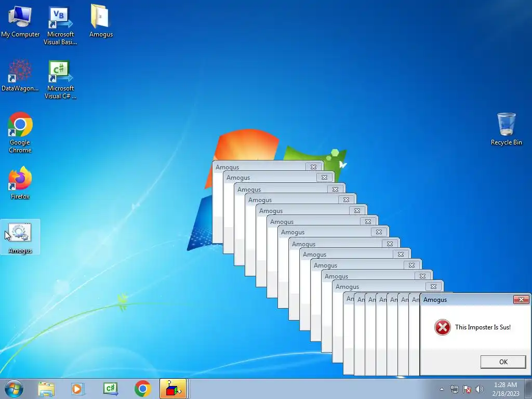Close the tenth cascaded Amogus window
The image size is (532, 399).
point(411,265)
